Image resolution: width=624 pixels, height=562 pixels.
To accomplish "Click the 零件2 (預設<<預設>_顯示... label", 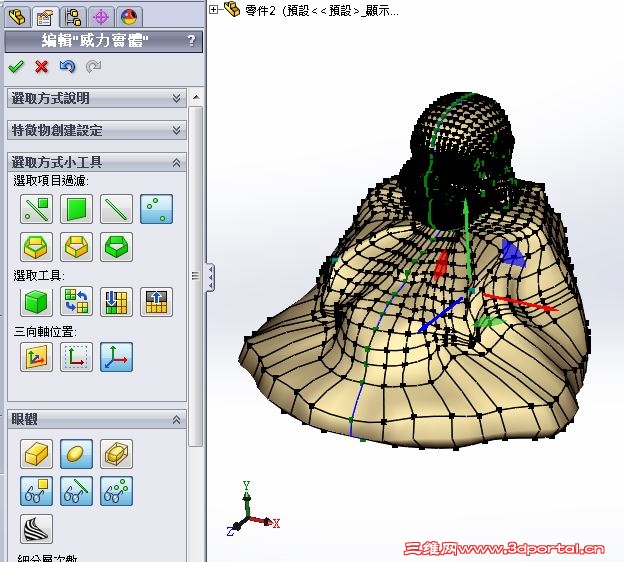I will pos(322,10).
